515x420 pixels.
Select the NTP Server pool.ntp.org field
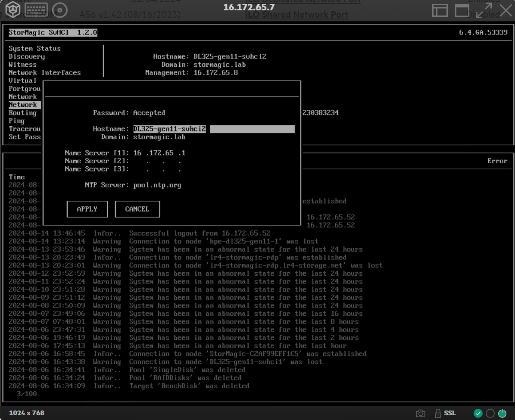tap(157, 185)
